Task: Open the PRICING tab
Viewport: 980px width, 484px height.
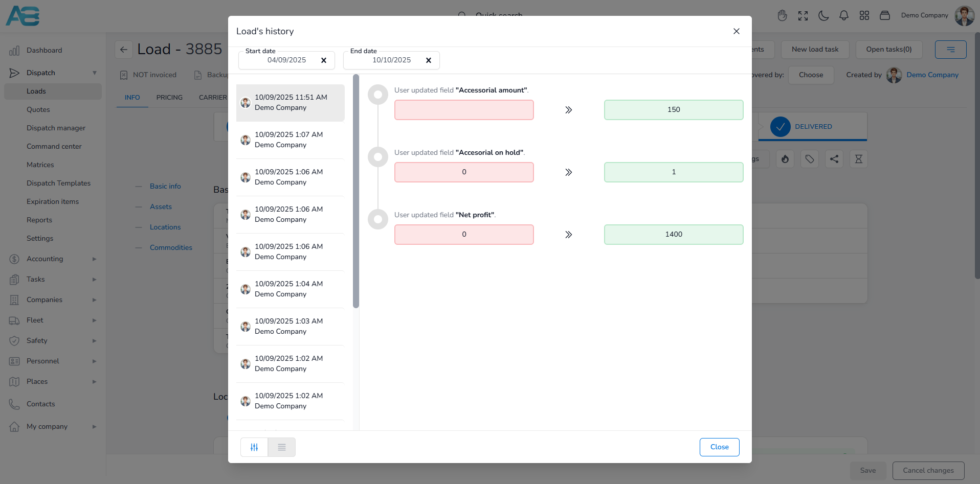Action: click(169, 98)
